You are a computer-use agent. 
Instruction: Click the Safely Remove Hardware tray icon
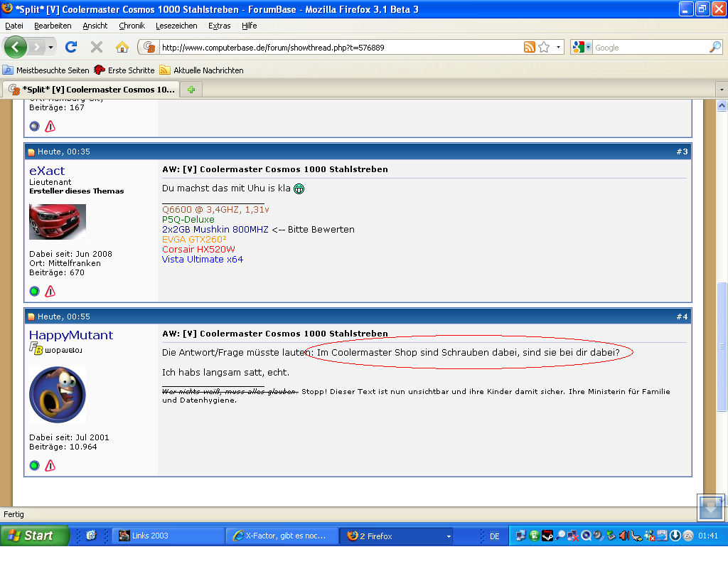[x=611, y=536]
